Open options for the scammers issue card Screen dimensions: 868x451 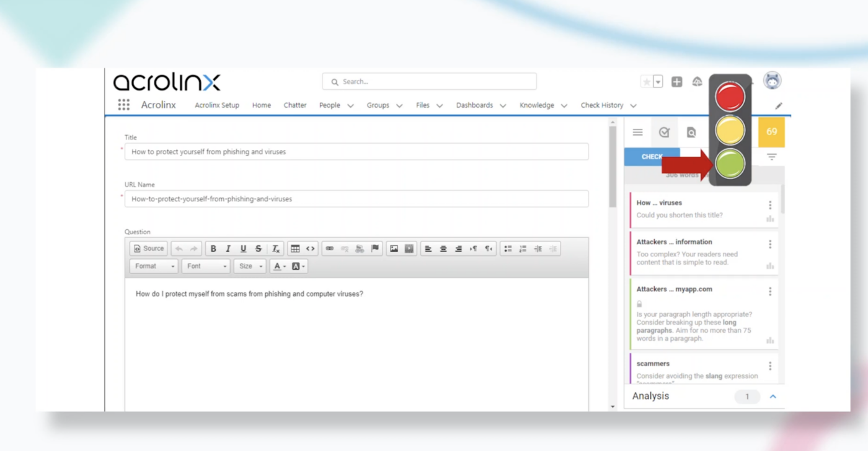(770, 366)
